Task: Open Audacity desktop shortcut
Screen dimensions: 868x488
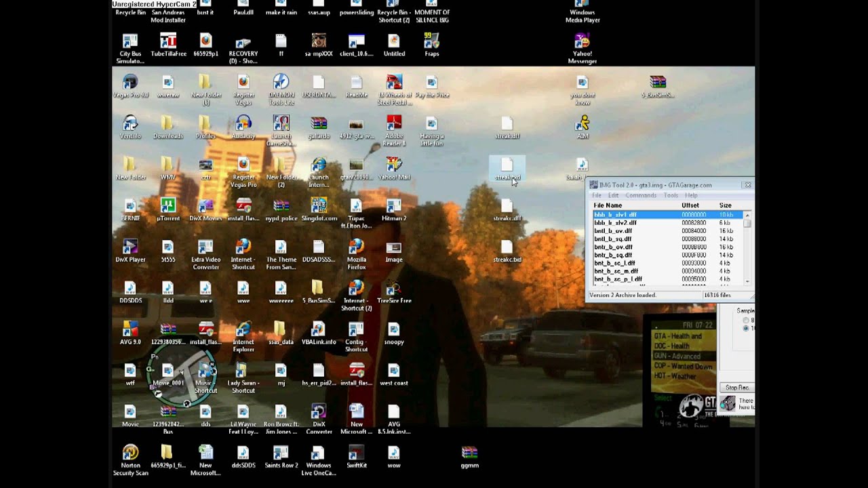Action: (243, 127)
